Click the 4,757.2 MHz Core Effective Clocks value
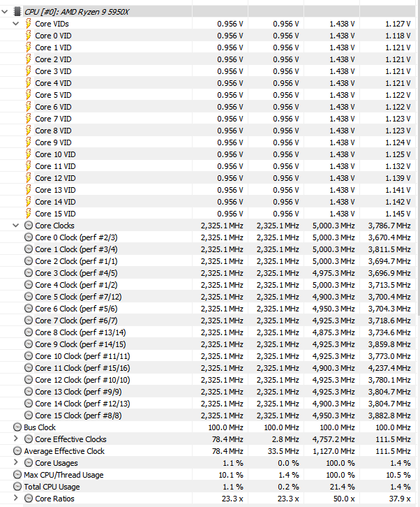The width and height of the screenshot is (420, 507). pos(333,439)
